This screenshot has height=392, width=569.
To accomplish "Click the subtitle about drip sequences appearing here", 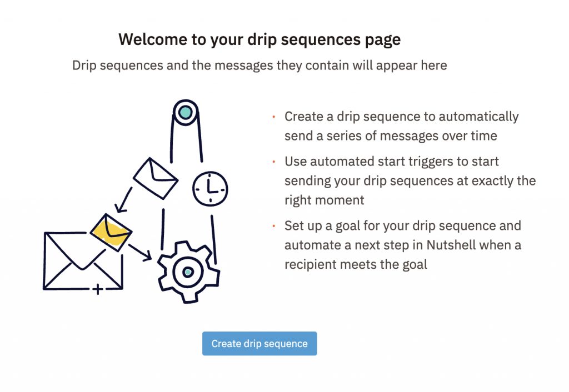I will pyautogui.click(x=259, y=66).
